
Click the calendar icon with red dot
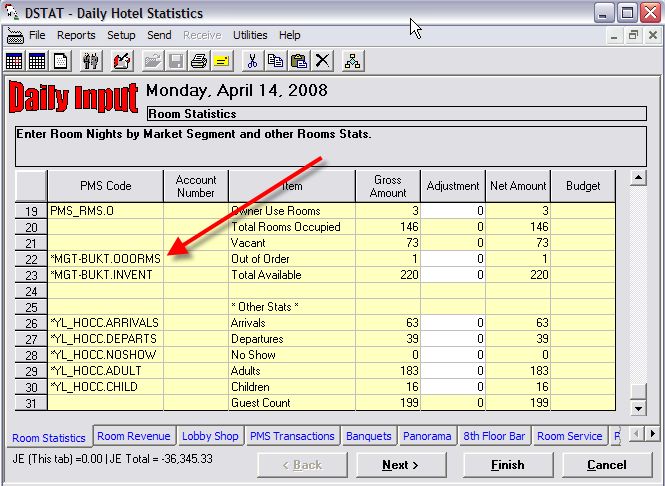point(14,61)
